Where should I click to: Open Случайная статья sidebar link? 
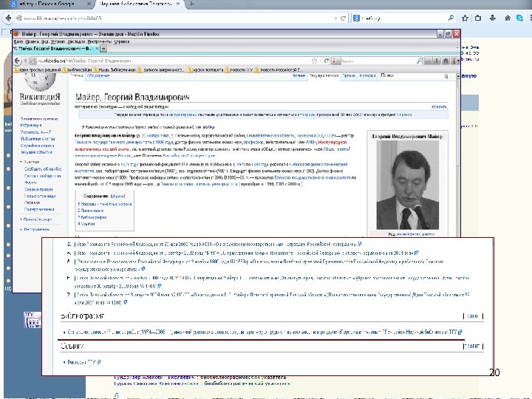(37, 146)
